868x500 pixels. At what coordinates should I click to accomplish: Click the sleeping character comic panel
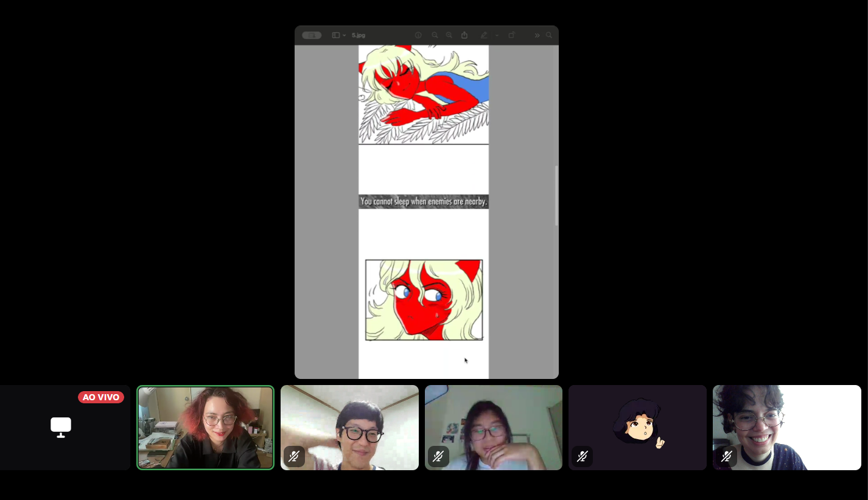[424, 94]
